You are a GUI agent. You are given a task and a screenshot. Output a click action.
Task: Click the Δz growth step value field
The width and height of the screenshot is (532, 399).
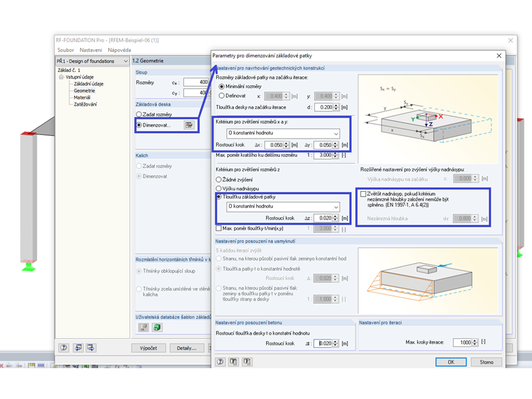pos(323,218)
